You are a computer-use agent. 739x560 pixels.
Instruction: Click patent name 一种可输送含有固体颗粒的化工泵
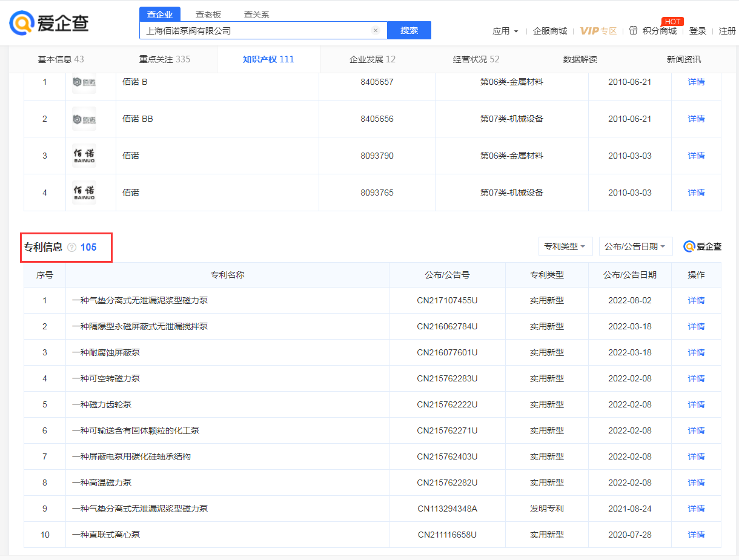tap(136, 430)
